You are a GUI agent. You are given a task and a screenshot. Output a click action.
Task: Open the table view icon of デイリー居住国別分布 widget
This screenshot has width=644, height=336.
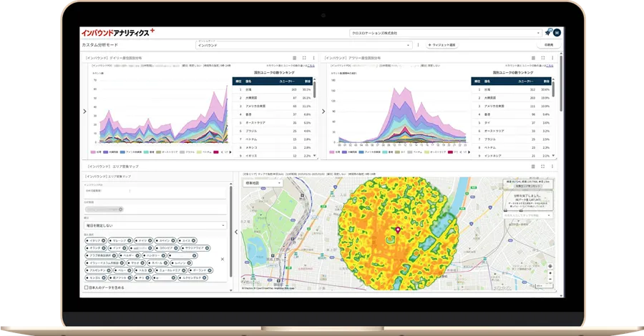(294, 58)
